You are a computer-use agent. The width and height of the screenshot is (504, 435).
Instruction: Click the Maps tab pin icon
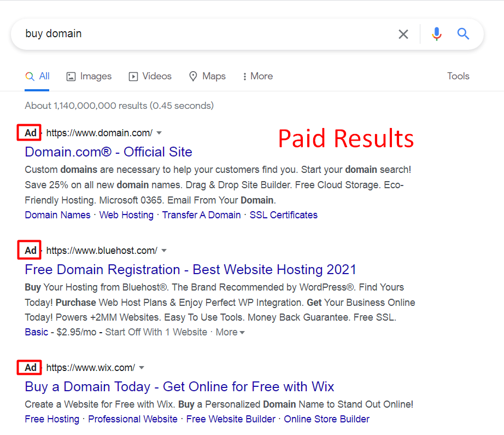coord(193,77)
